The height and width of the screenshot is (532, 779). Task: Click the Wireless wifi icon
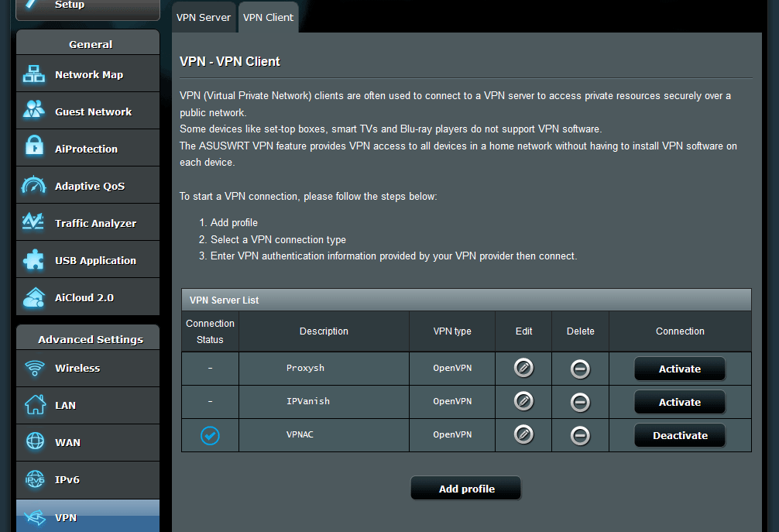click(x=35, y=368)
